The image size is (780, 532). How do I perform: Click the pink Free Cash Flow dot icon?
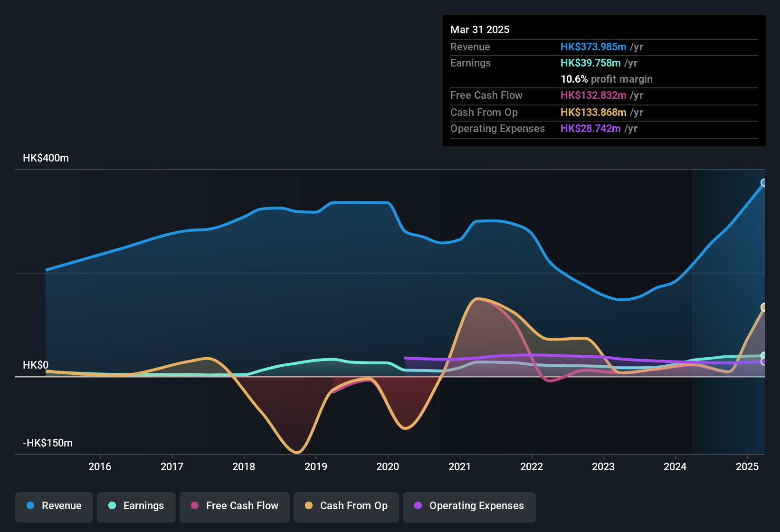[194, 506]
